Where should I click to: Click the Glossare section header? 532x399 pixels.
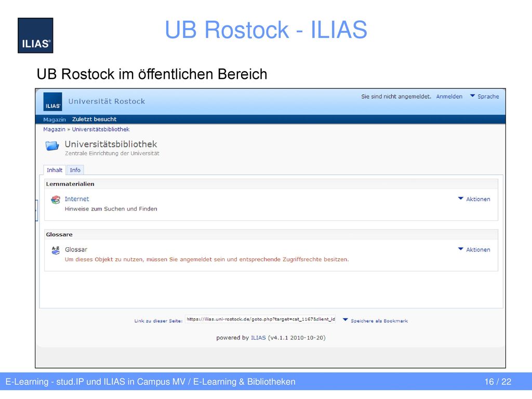tap(271, 234)
